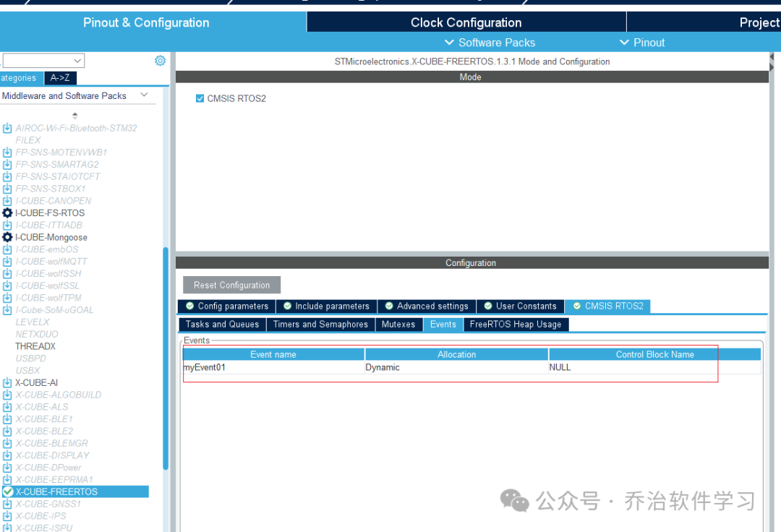Open the Pinout dropdown menu
781x532 pixels.
642,43
